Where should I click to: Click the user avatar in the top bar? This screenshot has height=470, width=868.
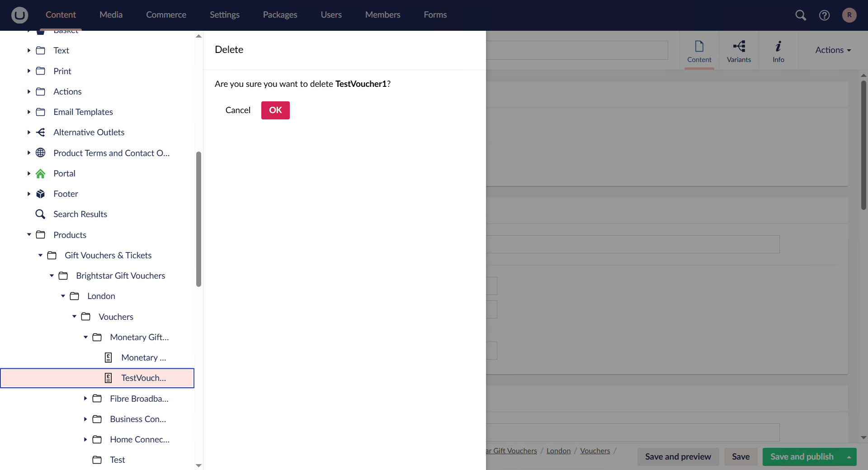[849, 15]
